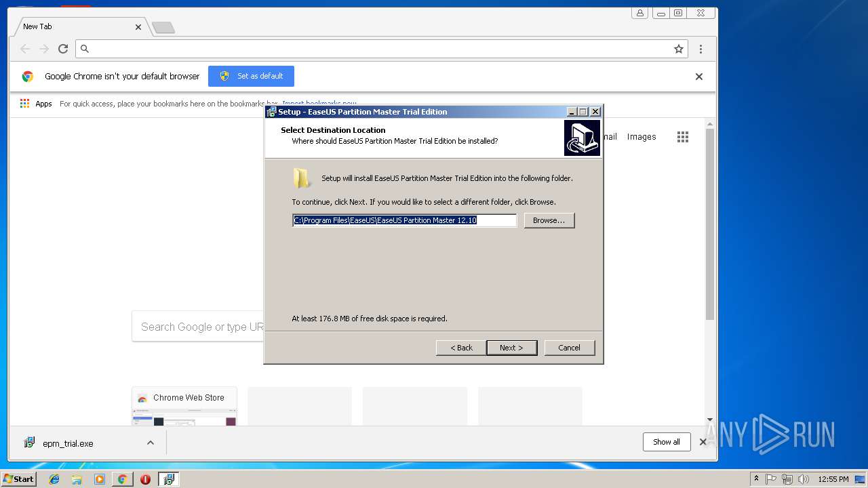Open the Google apps grid

pyautogui.click(x=683, y=137)
